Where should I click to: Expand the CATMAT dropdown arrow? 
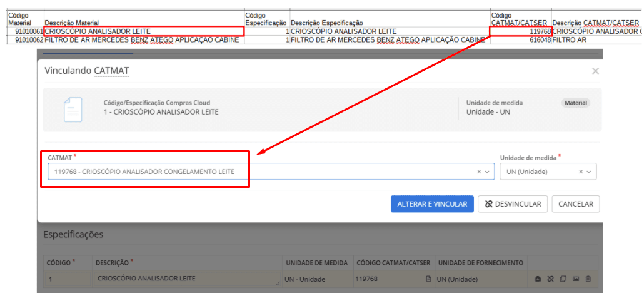pos(487,172)
